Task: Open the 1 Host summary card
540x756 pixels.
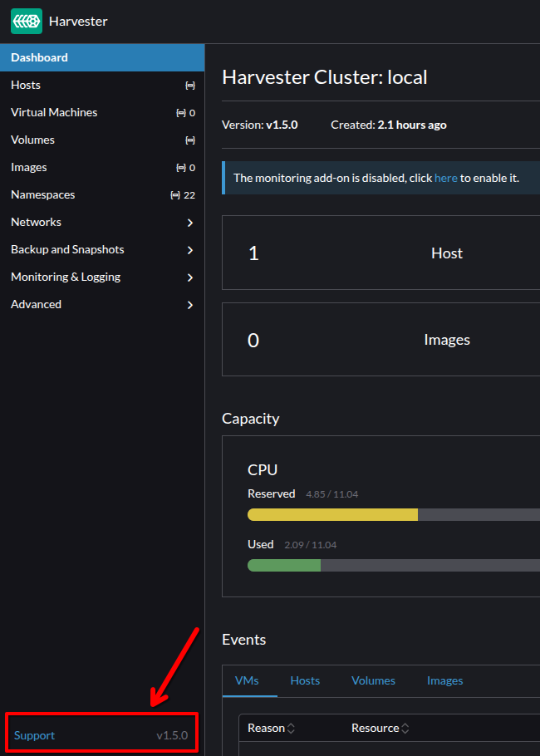Action: pos(380,253)
